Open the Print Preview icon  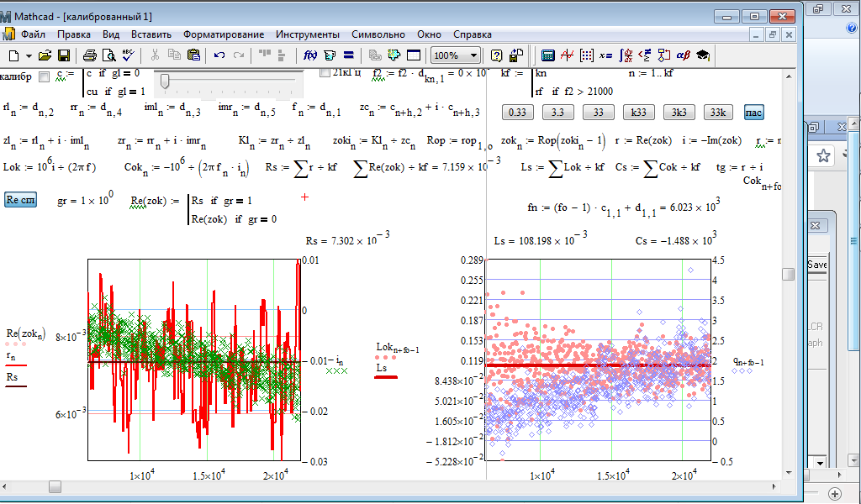109,55
